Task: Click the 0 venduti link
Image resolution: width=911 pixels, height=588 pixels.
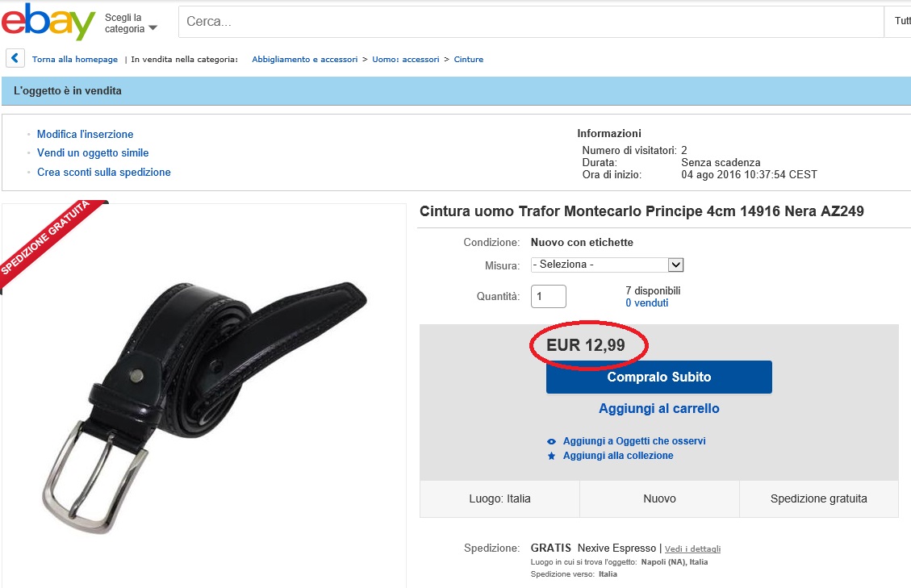Action: 646,303
